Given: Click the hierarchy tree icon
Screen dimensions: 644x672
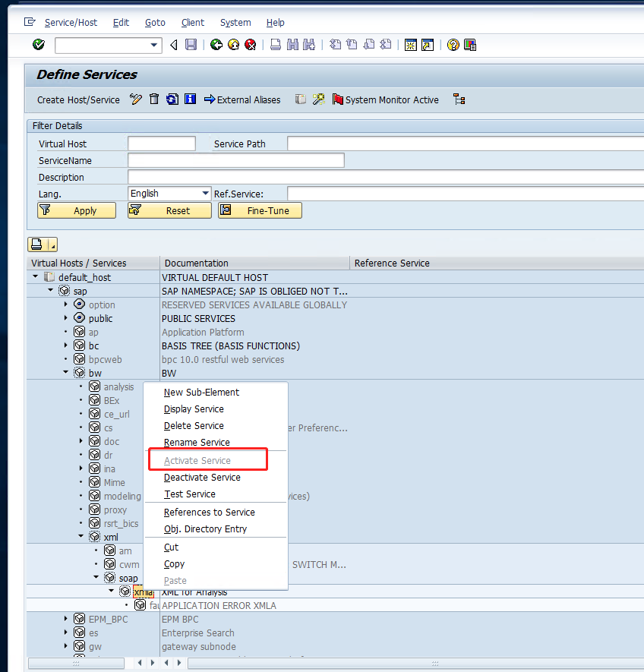Looking at the screenshot, I should tap(459, 99).
